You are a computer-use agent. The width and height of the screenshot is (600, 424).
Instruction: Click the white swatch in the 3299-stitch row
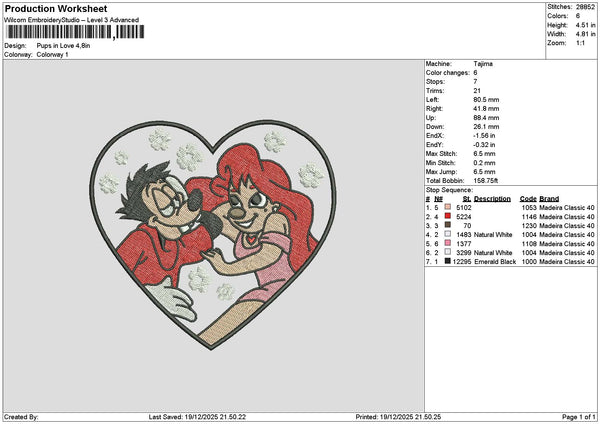tap(448, 252)
